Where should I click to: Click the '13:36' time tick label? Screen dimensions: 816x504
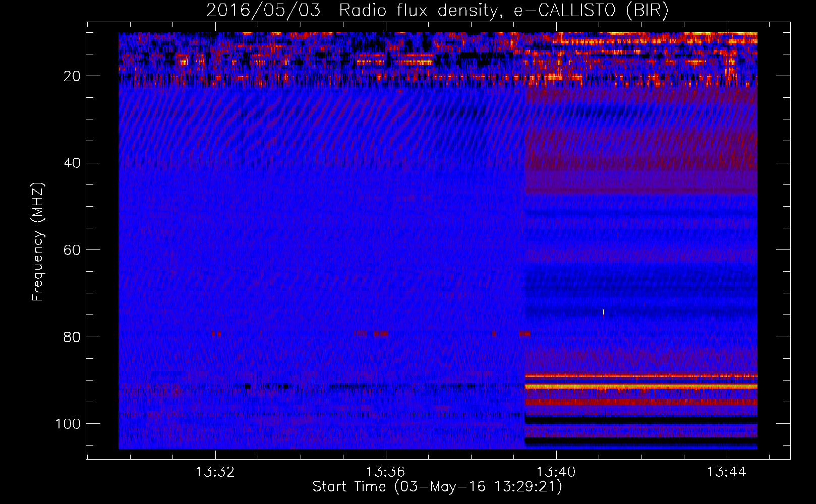tap(386, 472)
